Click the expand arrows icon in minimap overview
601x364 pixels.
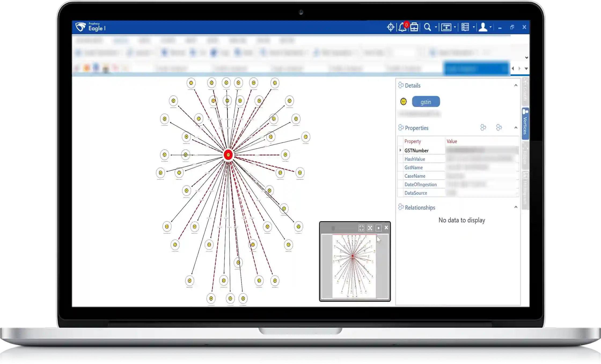(370, 228)
